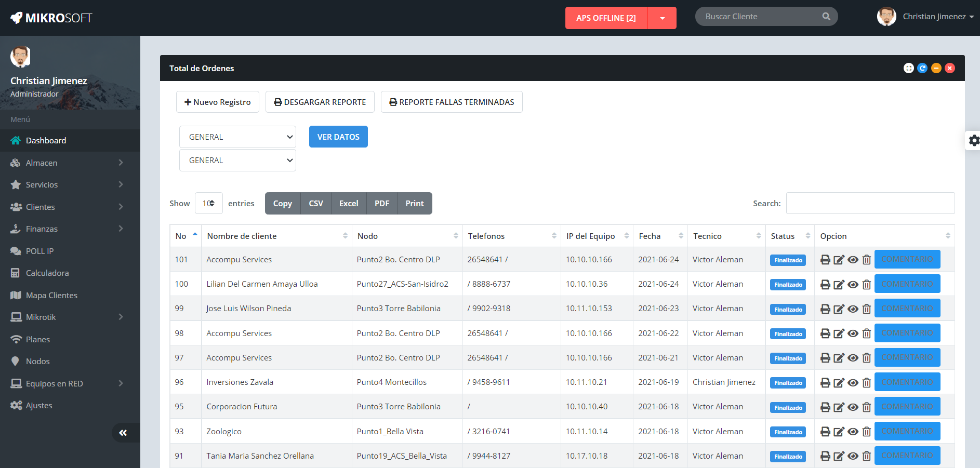The width and height of the screenshot is (980, 468).
Task: Click REPORTE FALLAS TERMINADAS button
Action: [452, 102]
